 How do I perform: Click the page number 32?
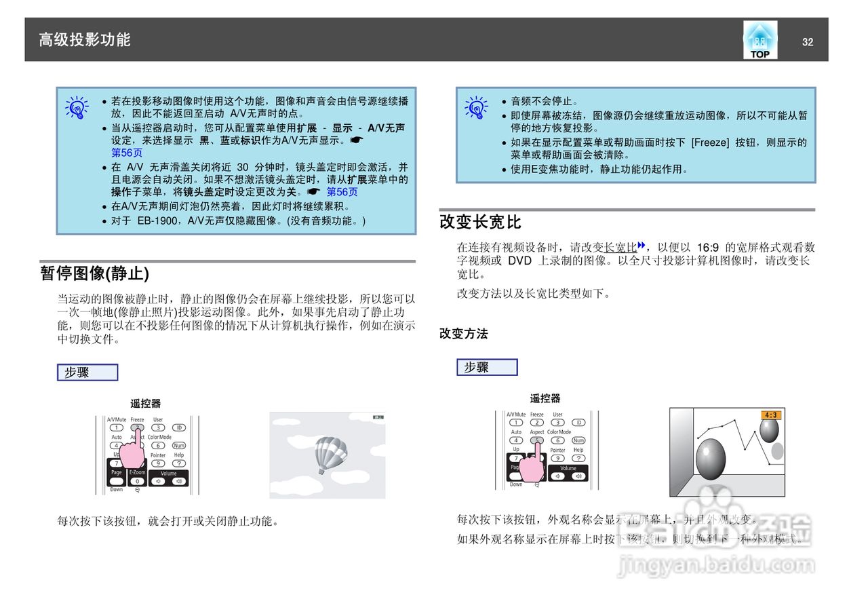click(808, 42)
